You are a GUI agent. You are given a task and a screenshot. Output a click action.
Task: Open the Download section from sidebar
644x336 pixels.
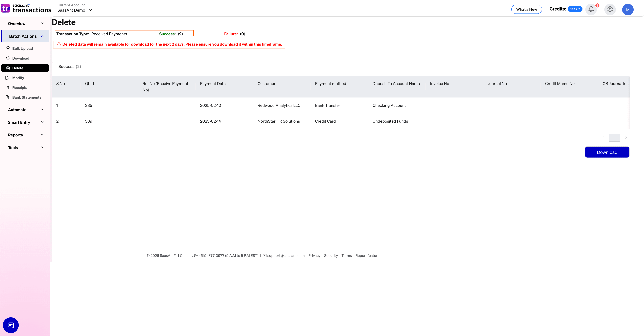click(21, 58)
